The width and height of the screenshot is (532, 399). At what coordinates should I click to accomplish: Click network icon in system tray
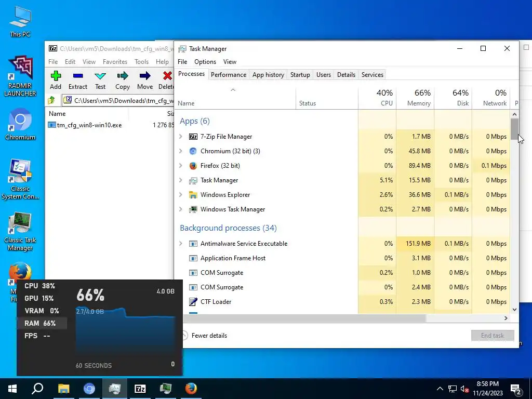[x=453, y=389]
